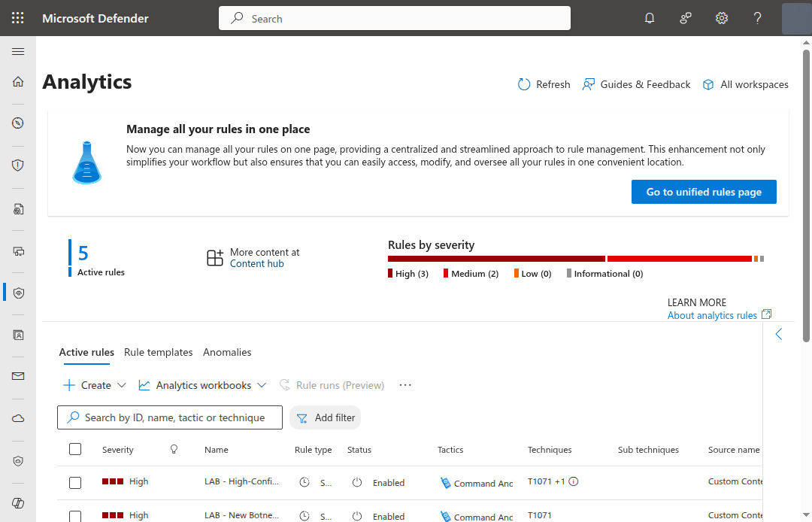Open Email & collaboration envelope icon

point(17,375)
